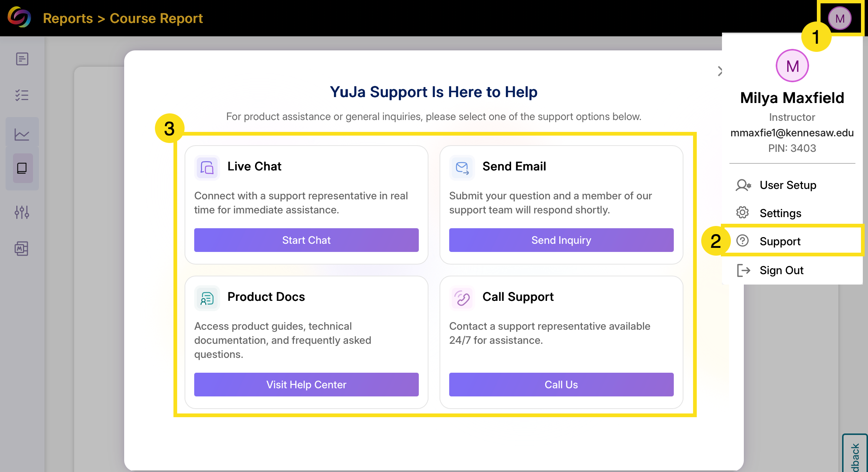Click the Call Support phone icon
The image size is (868, 472).
pyautogui.click(x=462, y=298)
